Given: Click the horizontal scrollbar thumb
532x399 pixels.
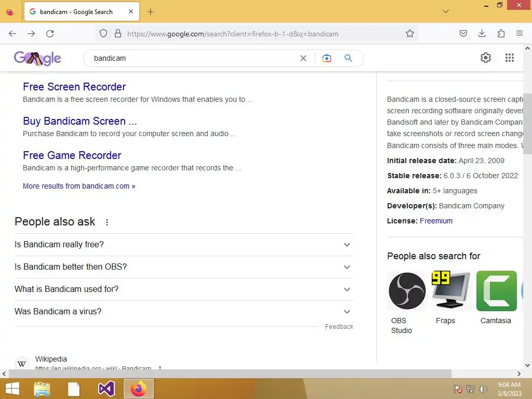Looking at the screenshot, I should tap(230, 374).
